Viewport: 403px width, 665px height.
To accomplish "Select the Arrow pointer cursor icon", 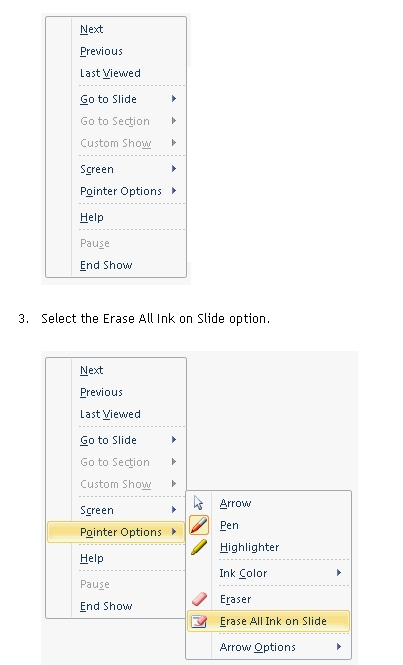I will coord(198,503).
